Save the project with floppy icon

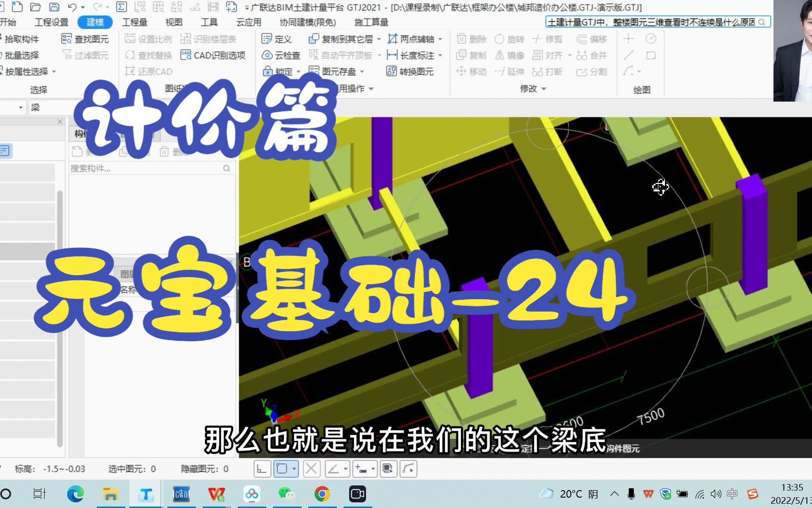(x=54, y=7)
